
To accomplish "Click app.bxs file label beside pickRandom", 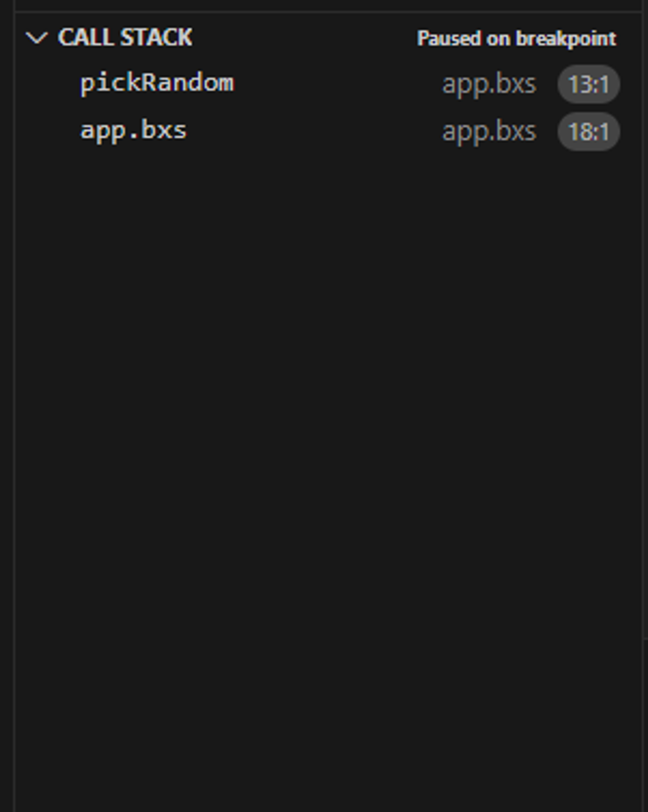I will point(489,84).
